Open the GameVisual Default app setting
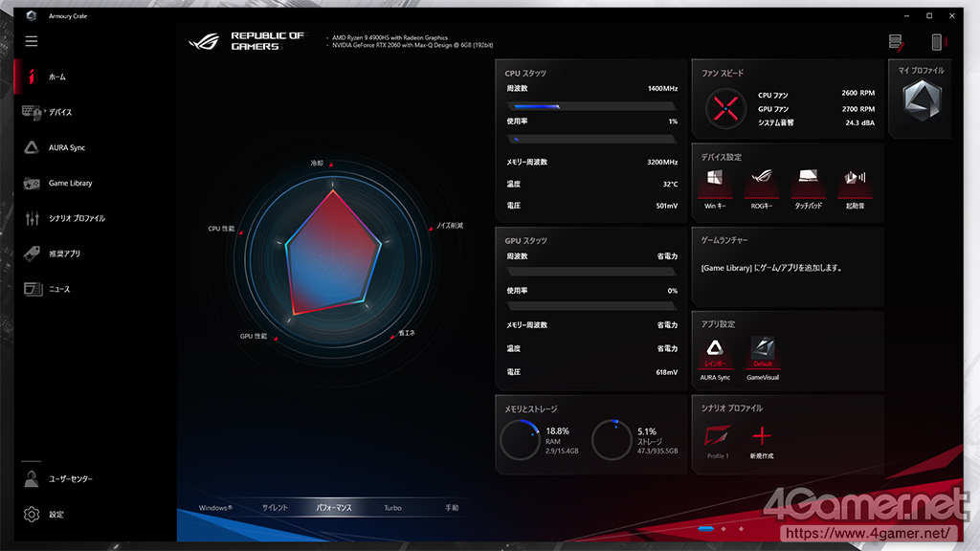 pyautogui.click(x=763, y=359)
